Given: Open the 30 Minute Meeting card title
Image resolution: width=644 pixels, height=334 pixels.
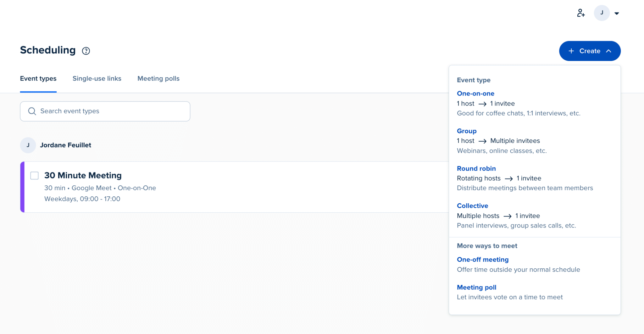Looking at the screenshot, I should tap(83, 175).
